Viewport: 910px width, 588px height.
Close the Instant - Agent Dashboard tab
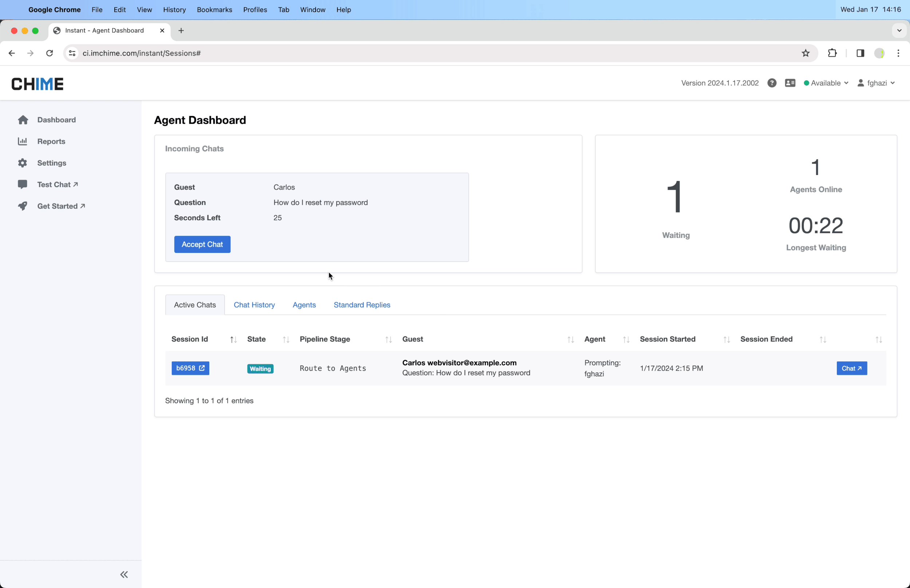[162, 31]
